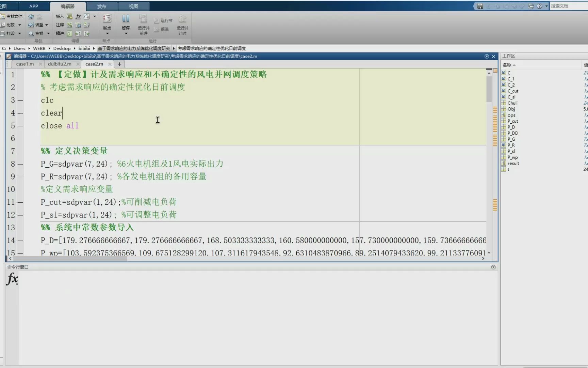Click the 'Desktop' folder in address path
Screen dimensions: 588x368
tap(62, 48)
